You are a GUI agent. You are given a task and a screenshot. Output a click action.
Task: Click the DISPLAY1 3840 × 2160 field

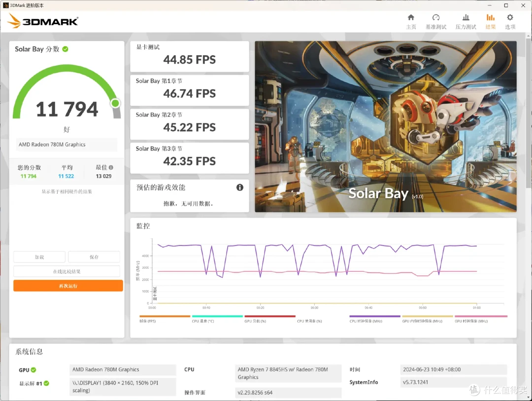[x=123, y=387]
